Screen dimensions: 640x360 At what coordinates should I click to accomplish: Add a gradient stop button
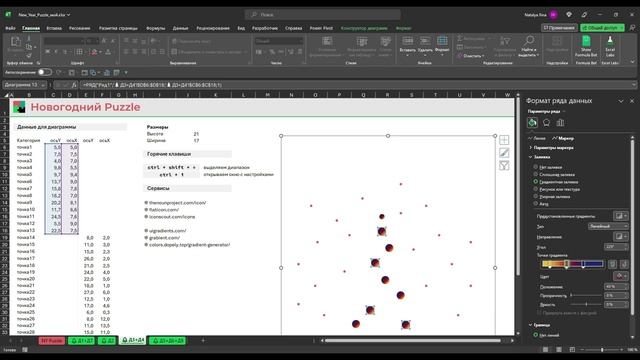pos(612,264)
